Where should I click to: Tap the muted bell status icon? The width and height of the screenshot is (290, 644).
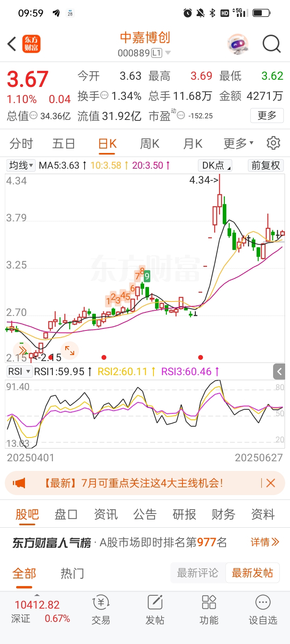(200, 13)
